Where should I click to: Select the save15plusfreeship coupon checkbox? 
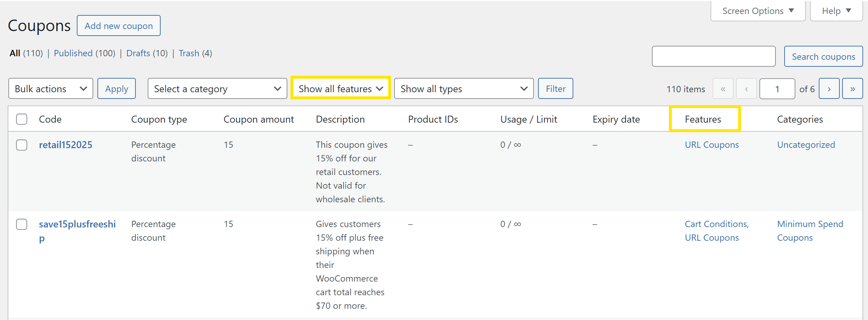[x=22, y=224]
